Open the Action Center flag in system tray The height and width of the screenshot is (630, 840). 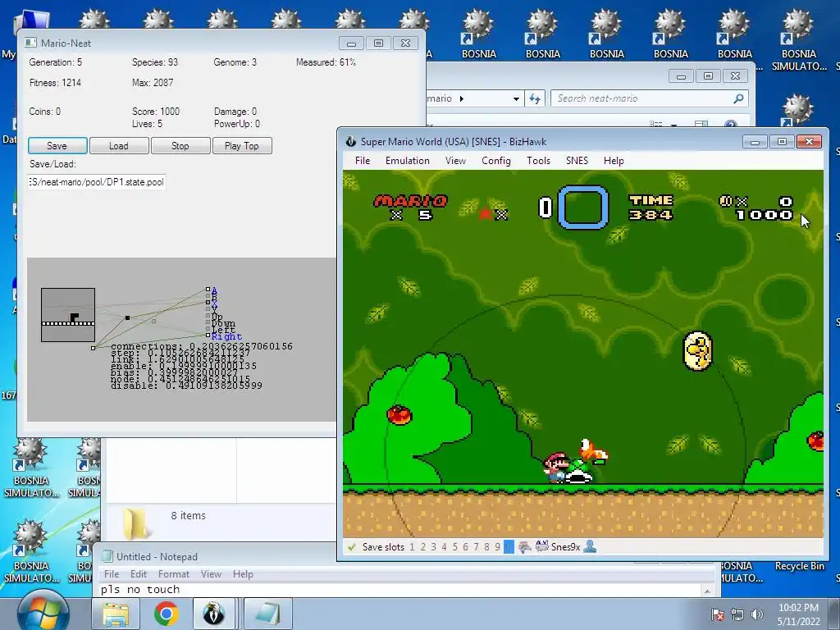pyautogui.click(x=717, y=614)
